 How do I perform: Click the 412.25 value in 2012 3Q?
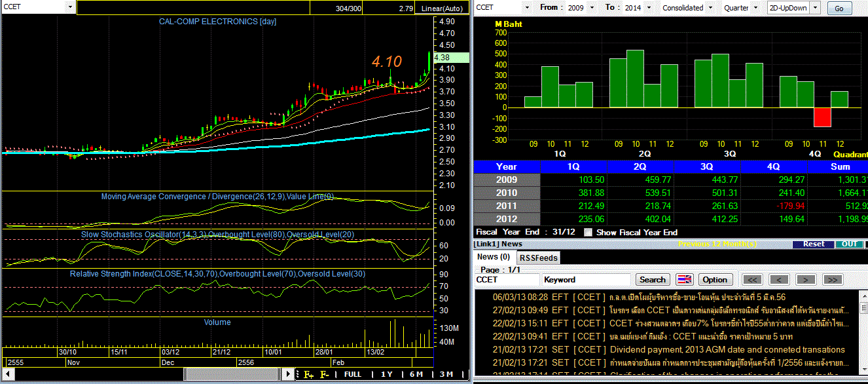[x=725, y=219]
